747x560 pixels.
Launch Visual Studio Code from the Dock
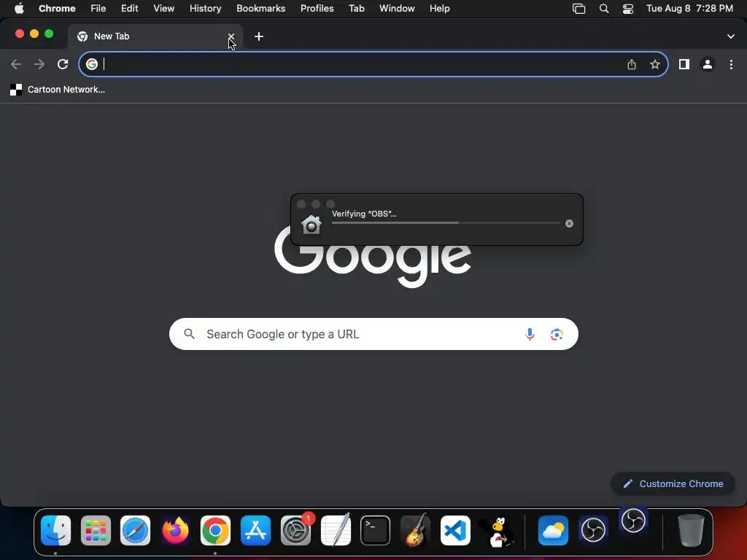(455, 531)
